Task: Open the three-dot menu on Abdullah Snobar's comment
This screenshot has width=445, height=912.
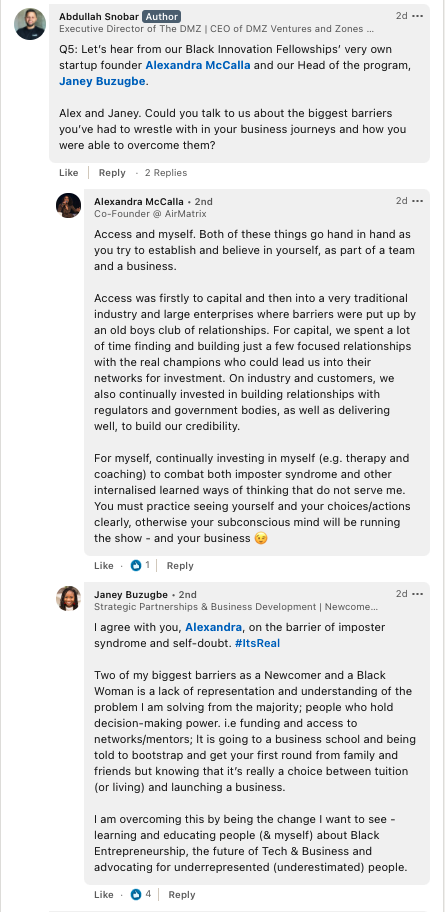Action: click(x=418, y=16)
